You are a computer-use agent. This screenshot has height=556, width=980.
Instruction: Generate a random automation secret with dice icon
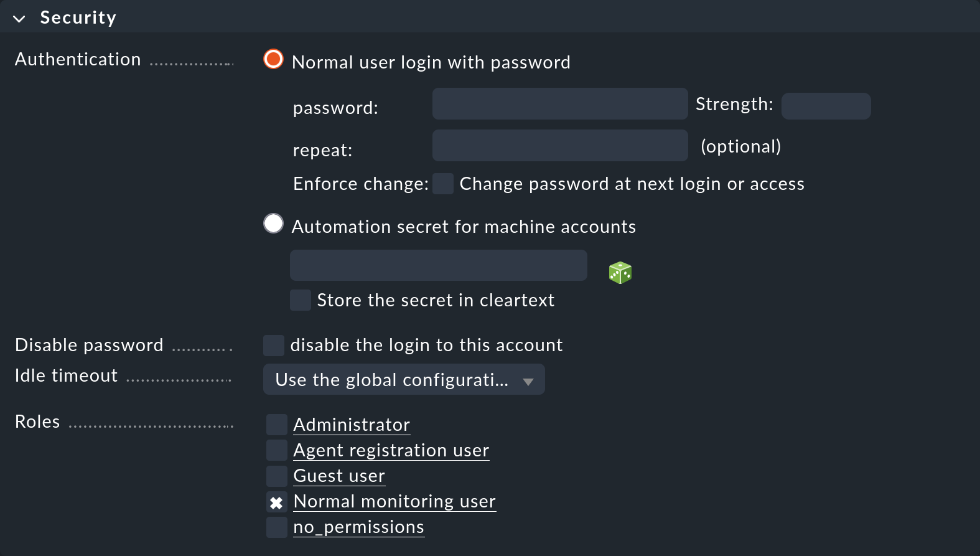pyautogui.click(x=620, y=272)
